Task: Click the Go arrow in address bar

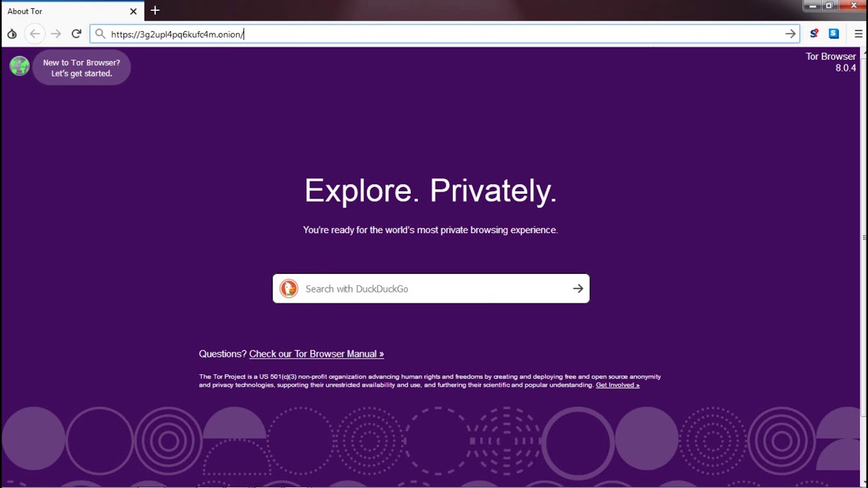Action: (x=790, y=34)
